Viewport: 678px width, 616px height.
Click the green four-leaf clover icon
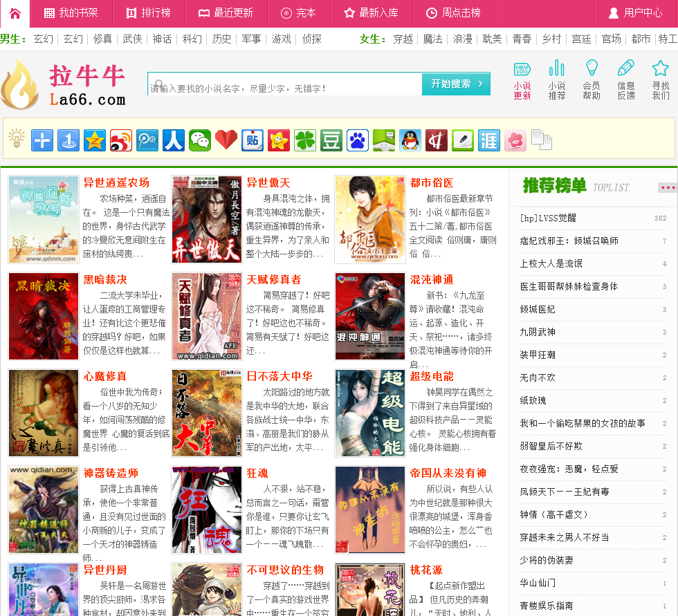305,140
